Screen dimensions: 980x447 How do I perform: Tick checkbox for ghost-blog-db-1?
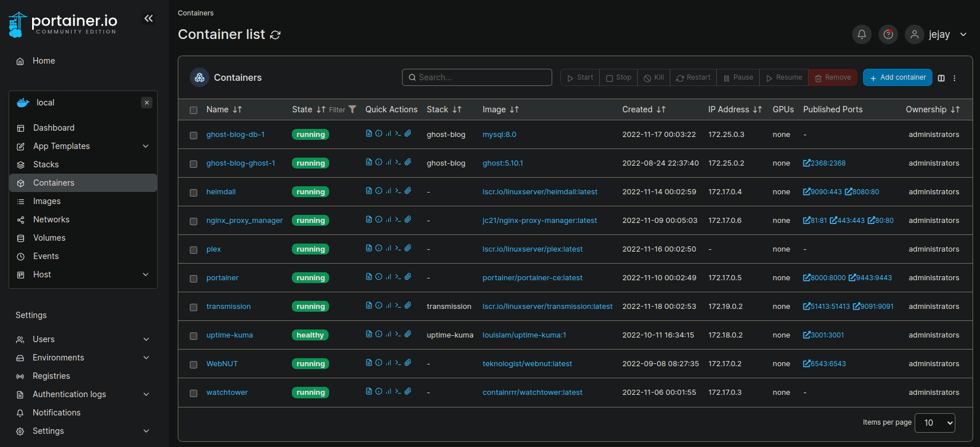(193, 135)
